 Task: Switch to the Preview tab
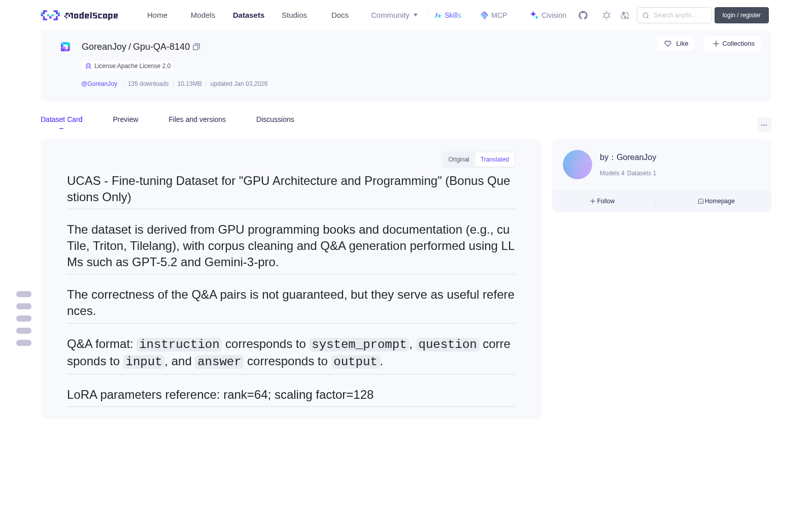coord(125,119)
